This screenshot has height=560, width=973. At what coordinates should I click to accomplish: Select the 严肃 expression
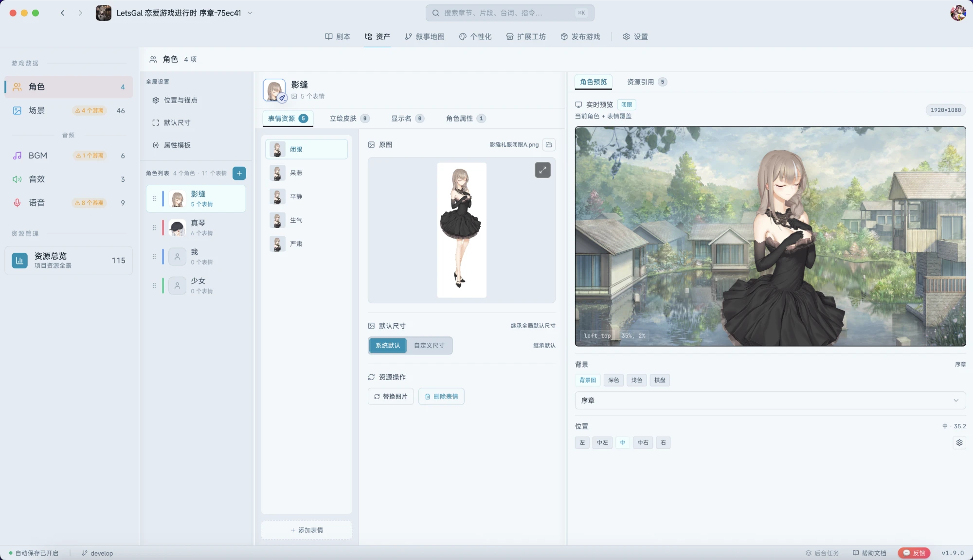pyautogui.click(x=306, y=244)
